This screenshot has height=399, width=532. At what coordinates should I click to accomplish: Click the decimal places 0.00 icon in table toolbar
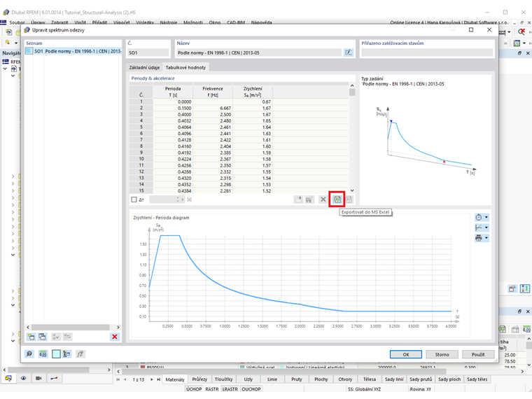(x=526, y=329)
